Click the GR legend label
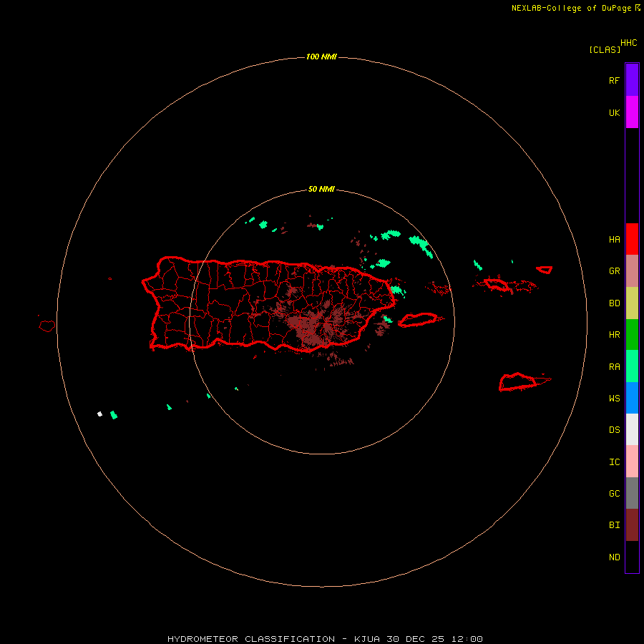Image resolution: width=644 pixels, height=644 pixels. [x=614, y=271]
